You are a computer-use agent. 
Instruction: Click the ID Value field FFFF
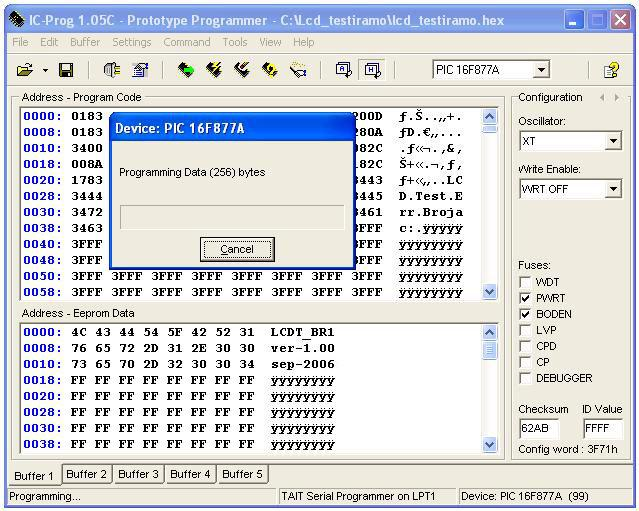point(602,428)
